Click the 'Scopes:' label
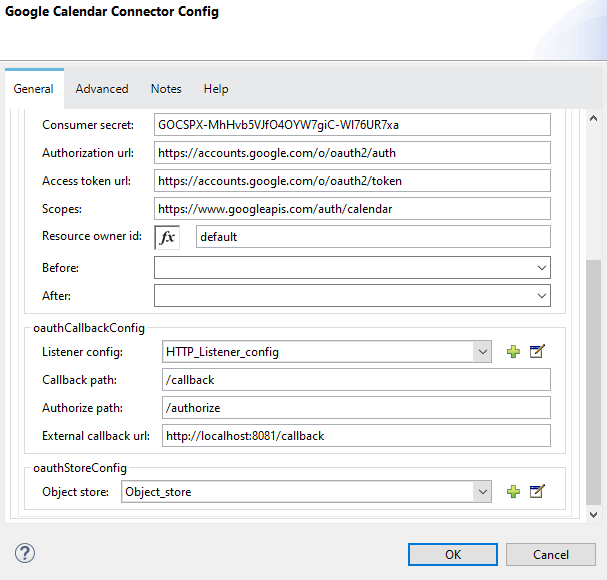This screenshot has height=580, width=607. point(62,209)
